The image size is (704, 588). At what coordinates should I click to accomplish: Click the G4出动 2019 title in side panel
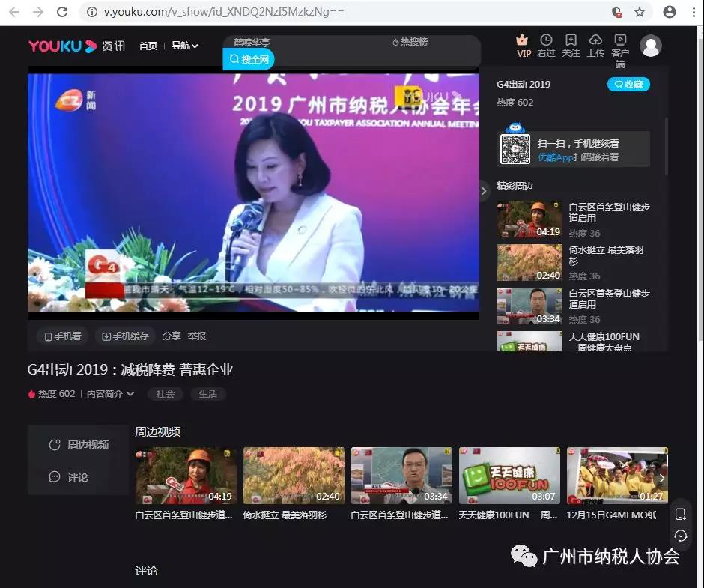(x=524, y=85)
